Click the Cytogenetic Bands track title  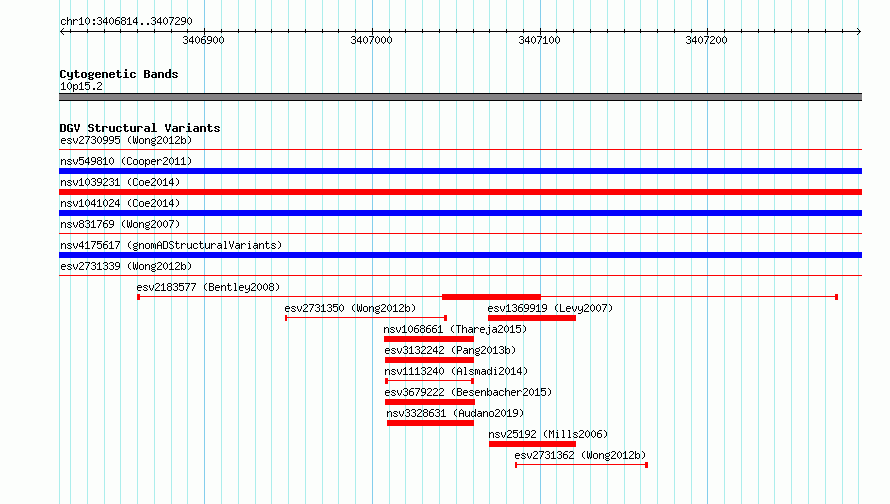click(119, 74)
